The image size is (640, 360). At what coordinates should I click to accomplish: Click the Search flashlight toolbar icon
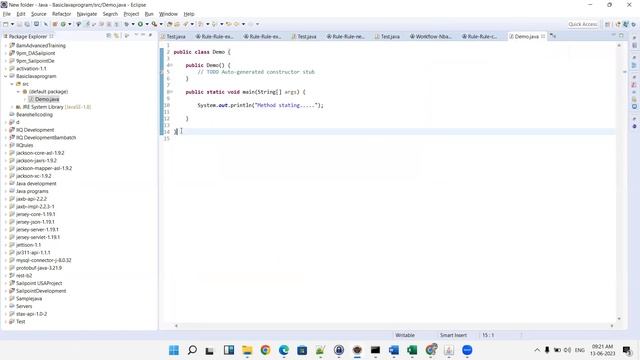[x=186, y=24]
